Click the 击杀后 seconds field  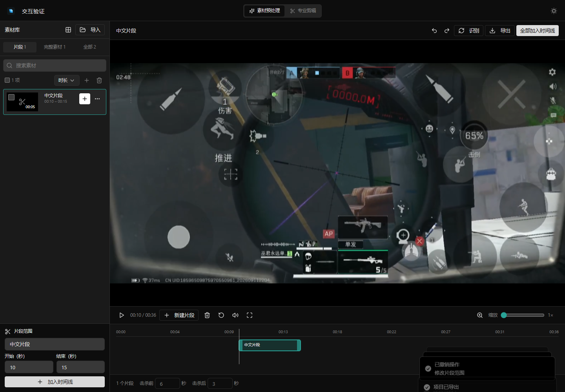pyautogui.click(x=220, y=383)
